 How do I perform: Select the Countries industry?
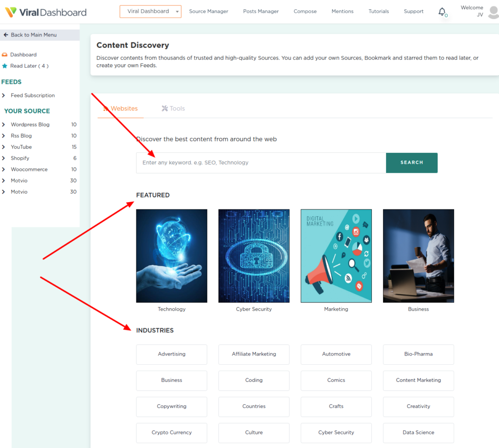(x=253, y=406)
